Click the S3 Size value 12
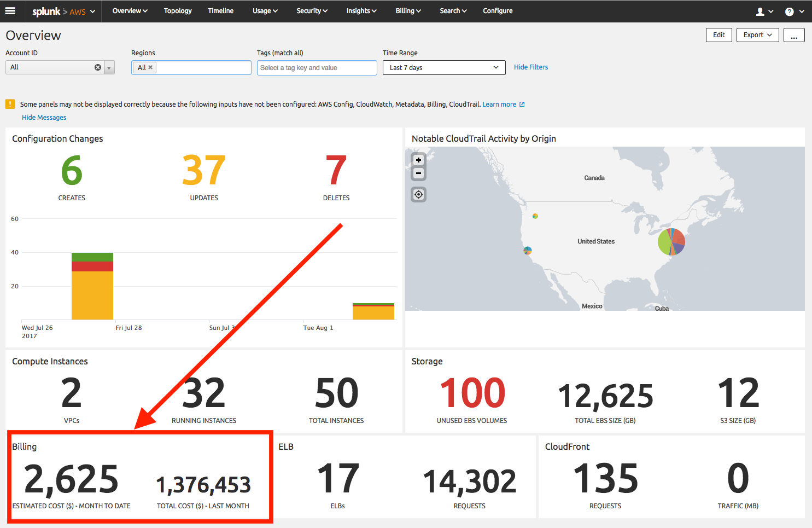Screen dimensions: 812x528 (x=738, y=393)
